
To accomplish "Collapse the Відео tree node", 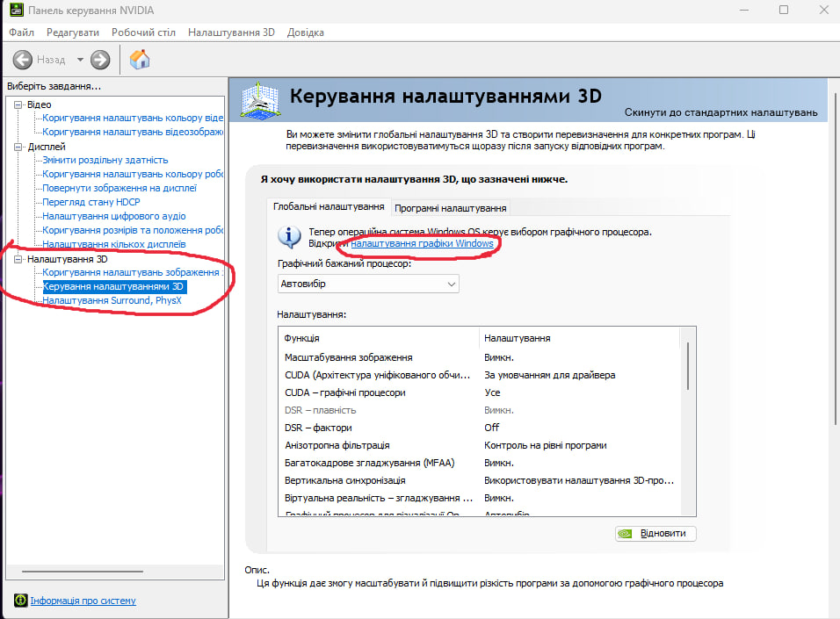I will coord(18,105).
